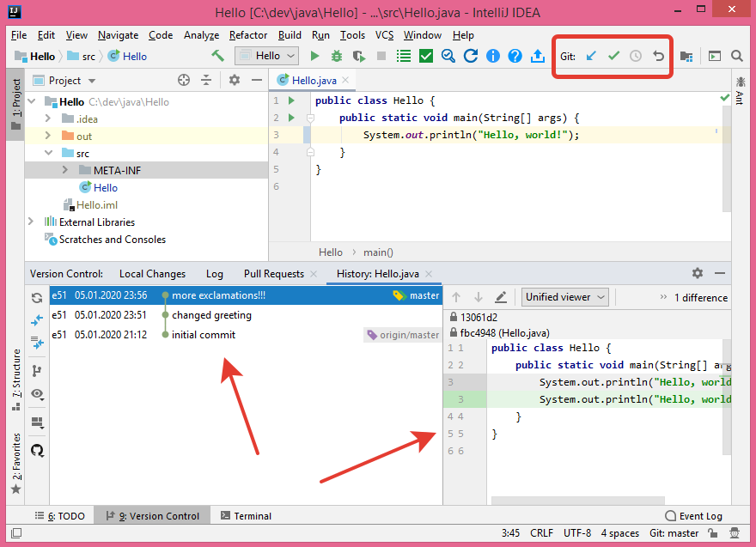The width and height of the screenshot is (756, 547).
Task: Open the VCS menu
Action: pyautogui.click(x=384, y=35)
